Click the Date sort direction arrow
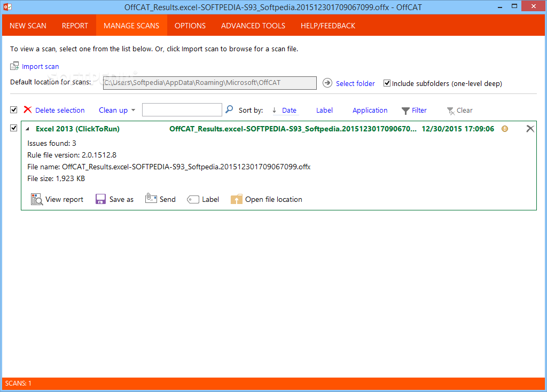This screenshot has height=392, width=547. [274, 110]
